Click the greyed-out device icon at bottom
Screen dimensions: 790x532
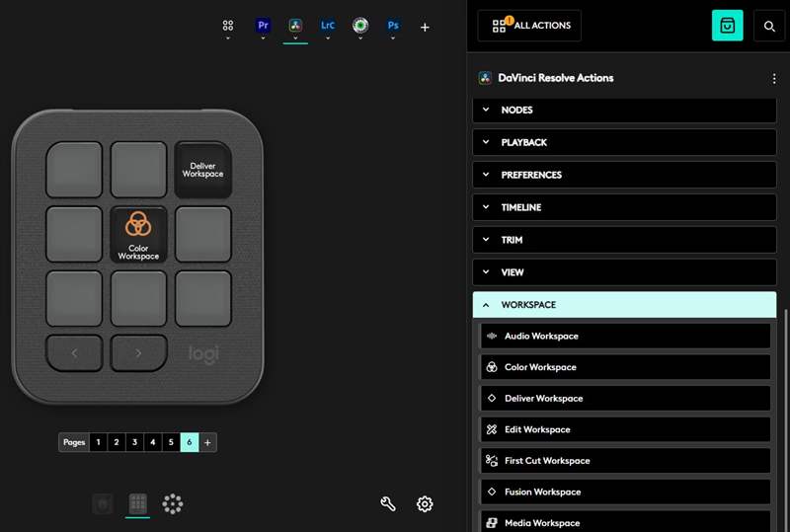click(103, 503)
